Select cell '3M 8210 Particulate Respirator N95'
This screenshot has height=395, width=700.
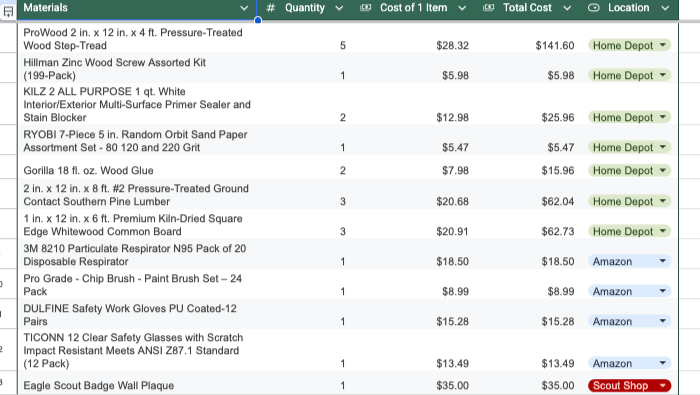[x=137, y=254]
